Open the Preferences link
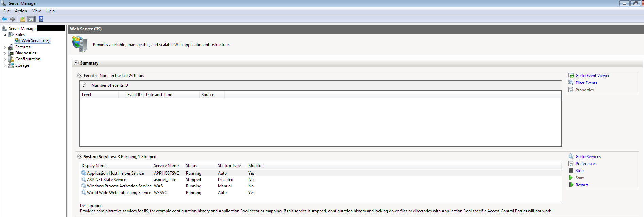The width and height of the screenshot is (644, 217). [x=586, y=164]
